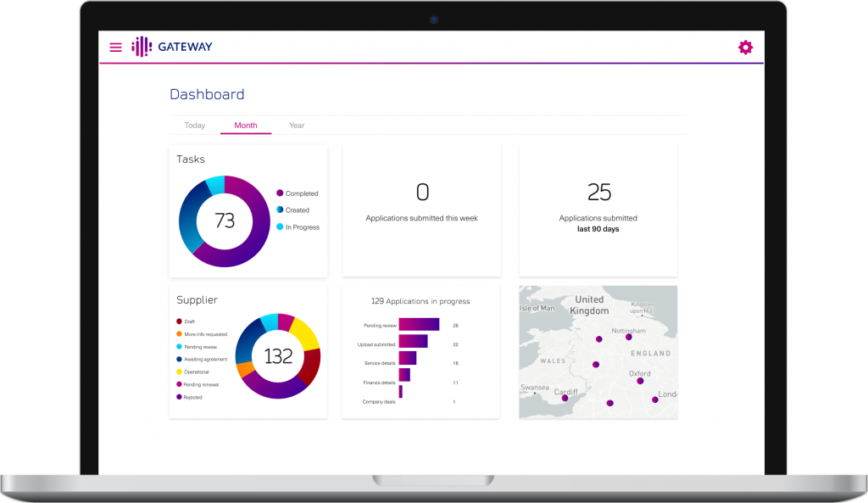Screen dimensions: 868x503
Task: Open the Year tab
Action: [297, 126]
